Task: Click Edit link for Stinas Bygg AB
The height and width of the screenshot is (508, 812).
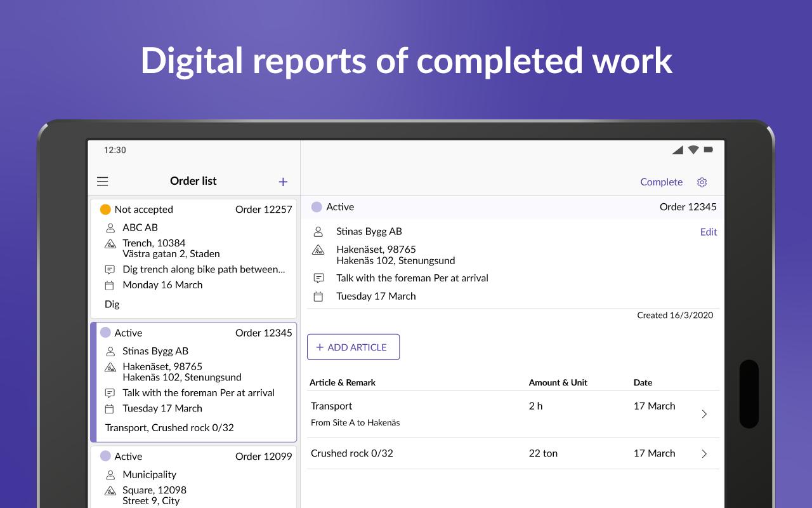Action: [709, 232]
